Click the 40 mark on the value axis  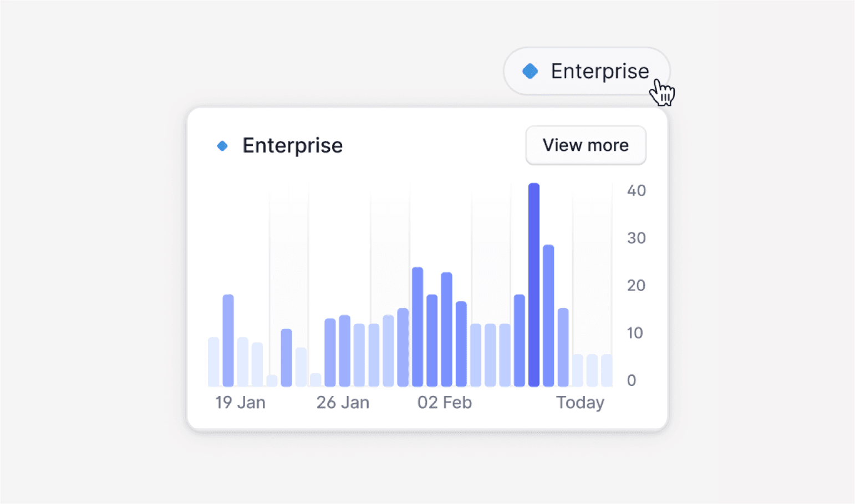[x=637, y=191]
